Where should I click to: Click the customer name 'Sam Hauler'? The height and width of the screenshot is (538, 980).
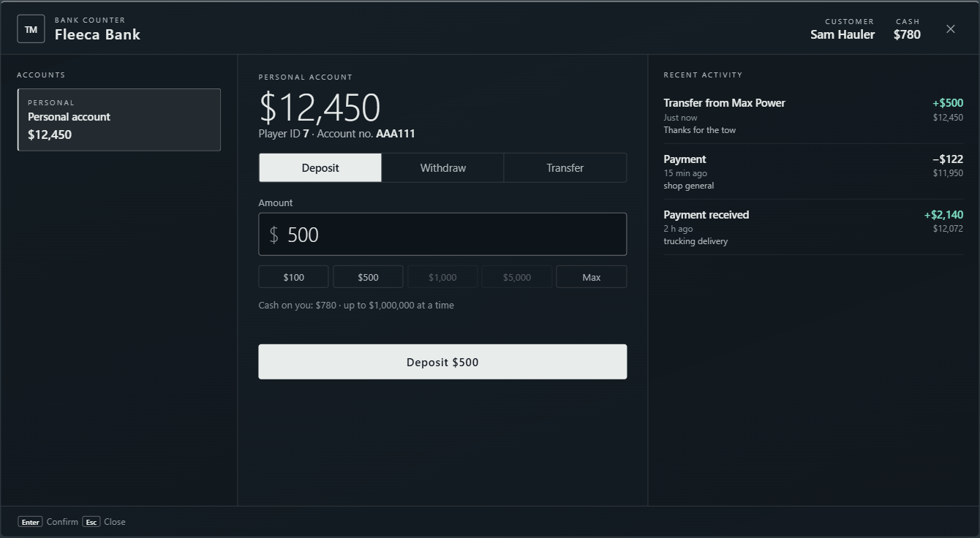[843, 34]
